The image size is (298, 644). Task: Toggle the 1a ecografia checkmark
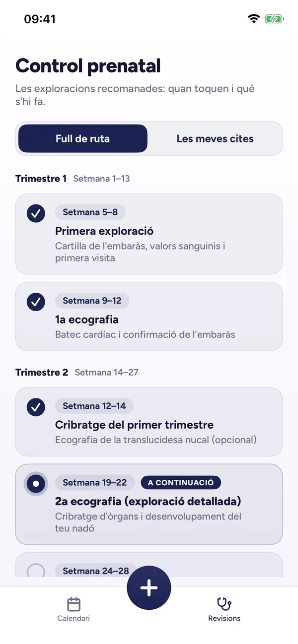36,302
